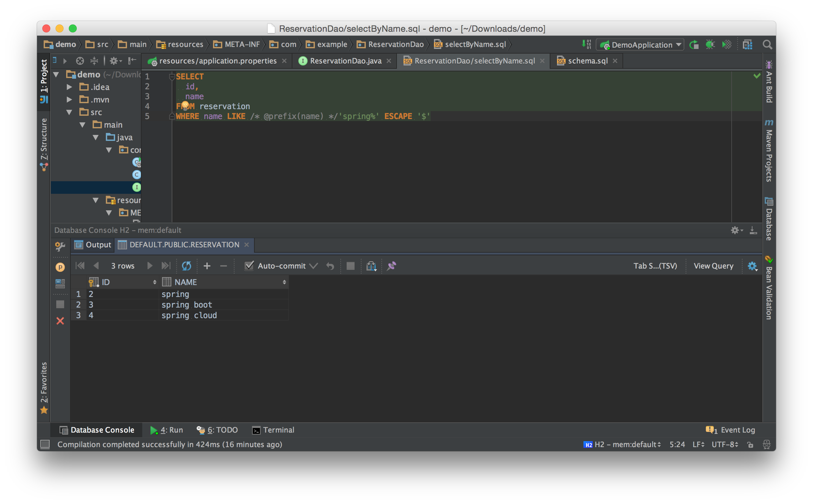Screen dimensions: 813x504
Task: Select the cell containing spring boot
Action: [187, 305]
